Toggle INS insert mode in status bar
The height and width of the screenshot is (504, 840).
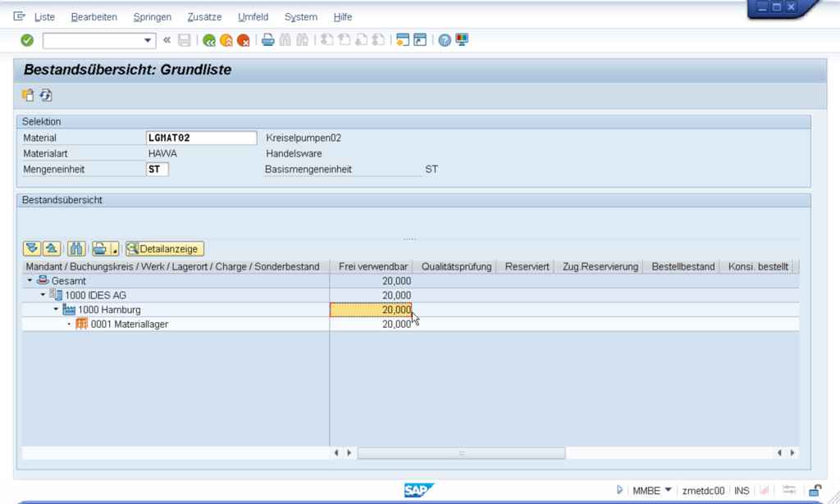(x=742, y=490)
